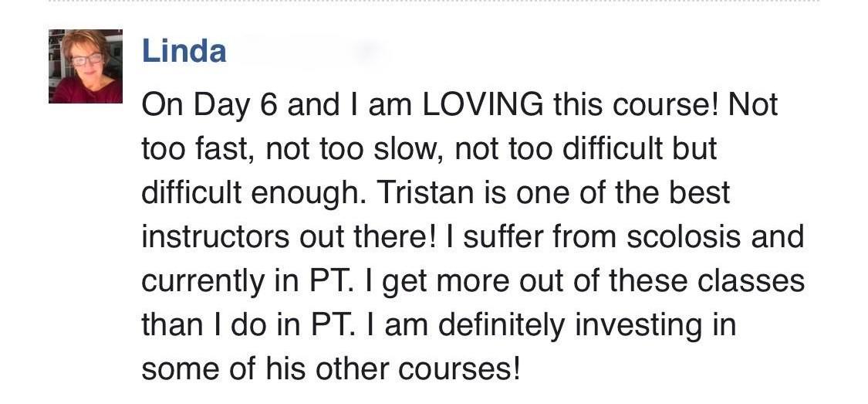This screenshot has height=404, width=868.
Task: Click the text 'On Day 6'
Action: tap(208, 105)
